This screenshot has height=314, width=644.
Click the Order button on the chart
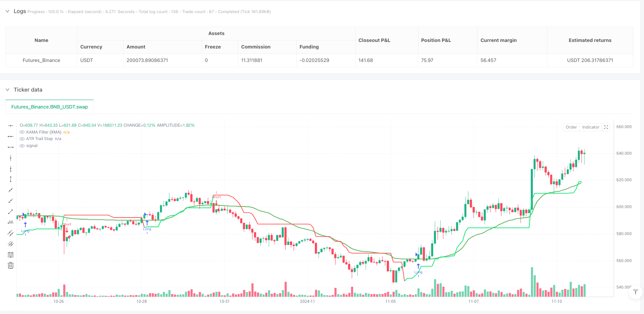(571, 127)
